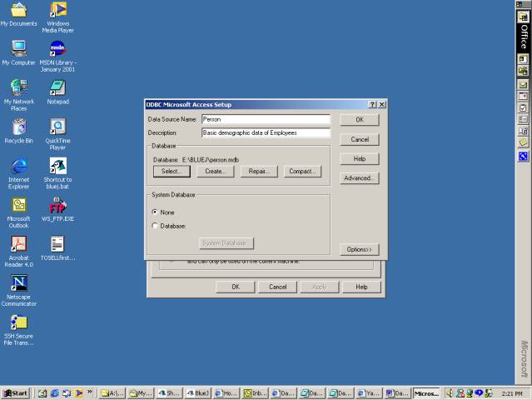This screenshot has height=400, width=532.
Task: Click New Journal Entry icon on Office bar
Action: [x=523, y=131]
